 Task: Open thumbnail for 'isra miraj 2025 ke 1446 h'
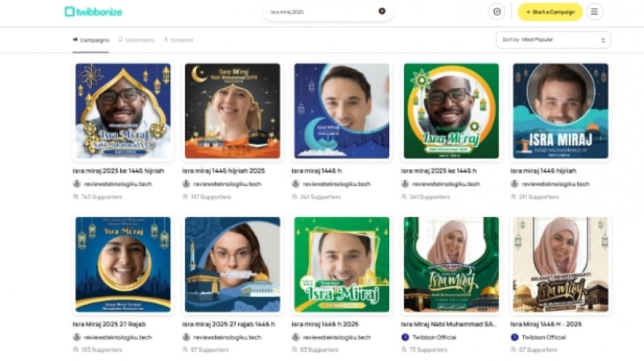pos(451,111)
